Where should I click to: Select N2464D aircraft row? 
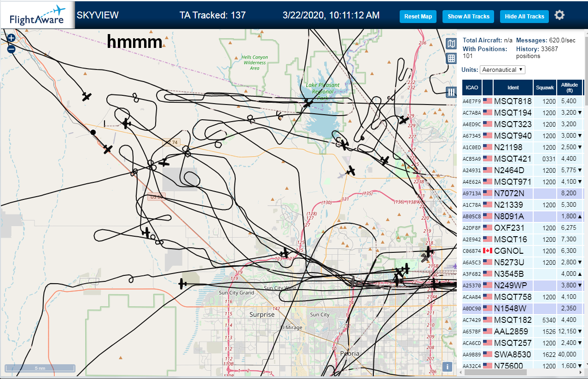pyautogui.click(x=523, y=170)
